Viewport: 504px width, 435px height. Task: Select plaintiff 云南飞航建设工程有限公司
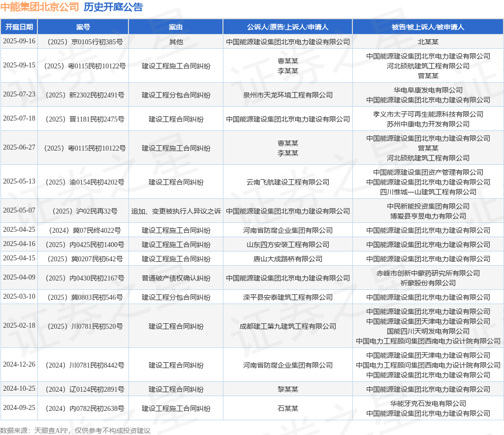[x=288, y=182]
